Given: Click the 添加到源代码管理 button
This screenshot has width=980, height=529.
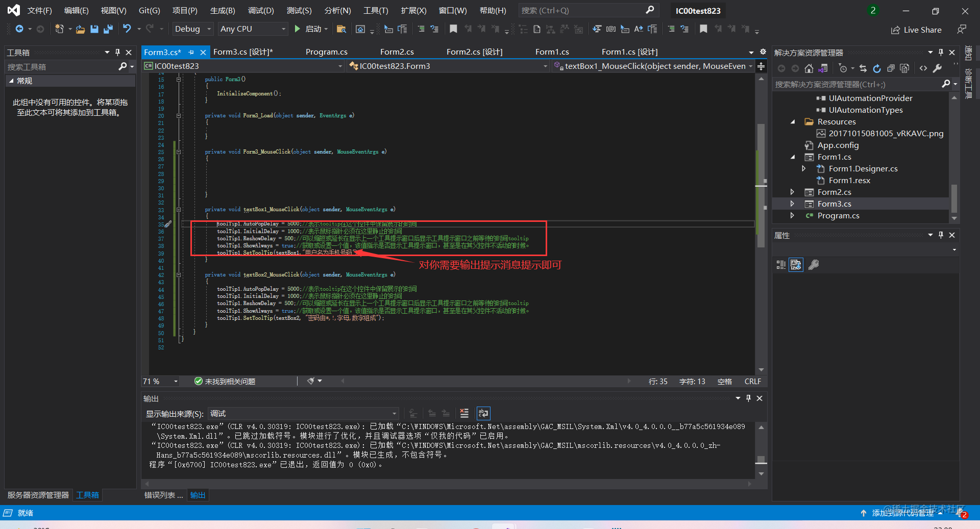Looking at the screenshot, I should click(903, 513).
